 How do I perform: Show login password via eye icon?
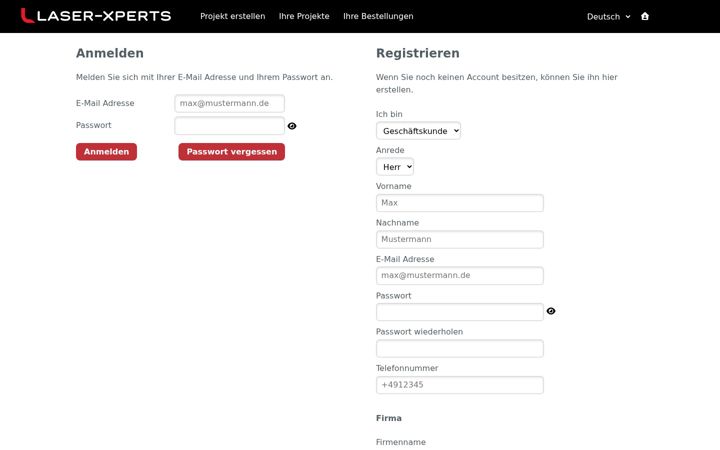(292, 126)
